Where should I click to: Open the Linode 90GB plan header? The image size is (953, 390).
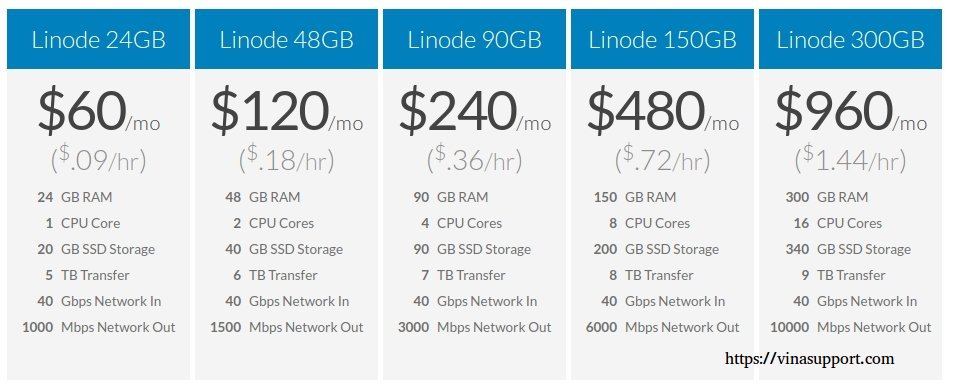coord(474,39)
